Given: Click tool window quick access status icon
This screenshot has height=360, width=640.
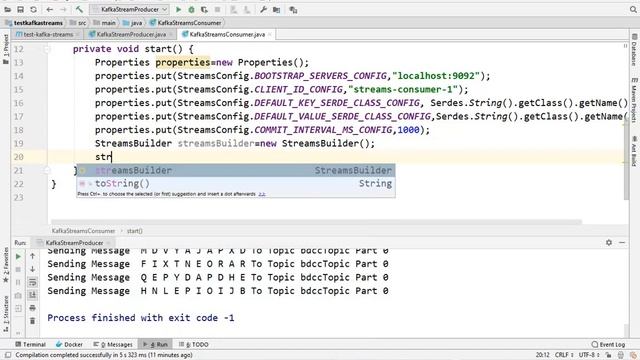Looking at the screenshot, I should [x=7, y=355].
